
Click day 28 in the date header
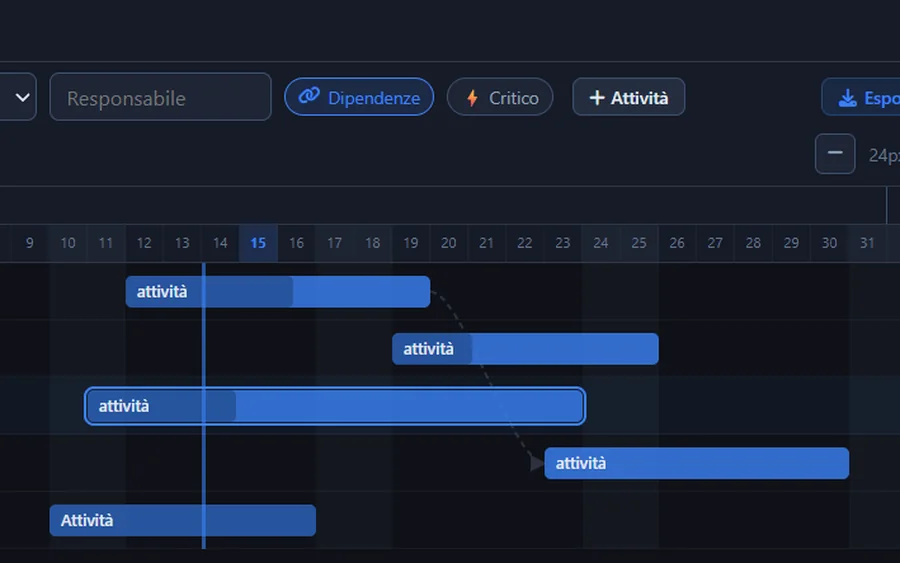coord(753,243)
